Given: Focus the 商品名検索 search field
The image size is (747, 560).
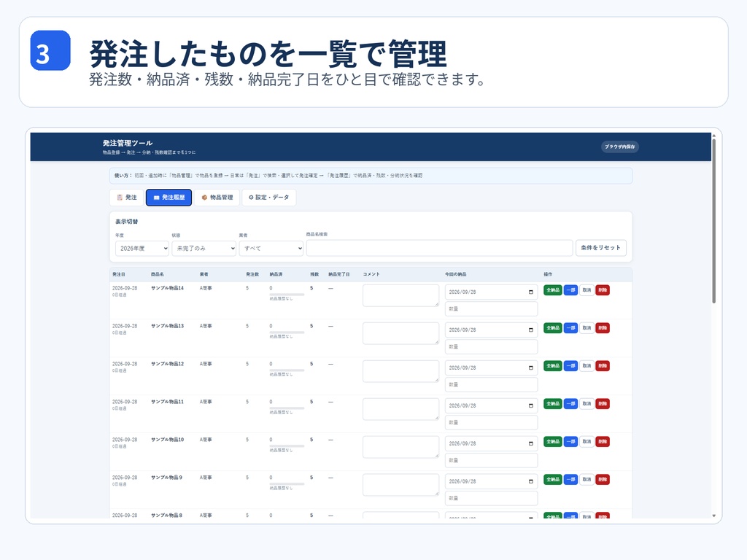Looking at the screenshot, I should pos(439,248).
